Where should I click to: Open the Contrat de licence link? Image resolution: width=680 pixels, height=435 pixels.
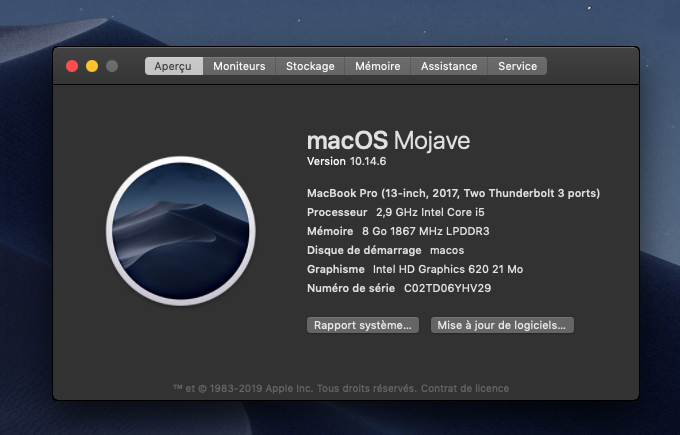point(465,388)
